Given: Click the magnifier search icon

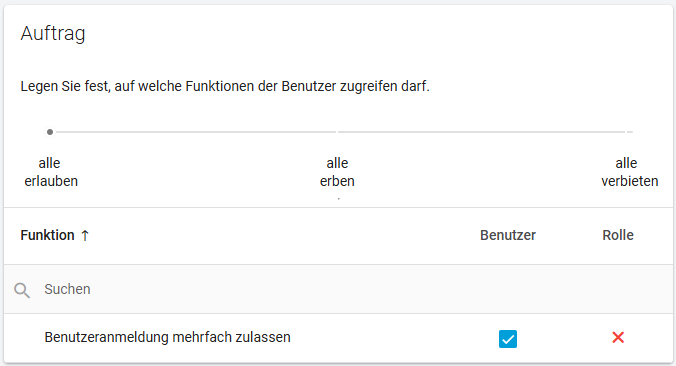Looking at the screenshot, I should coord(22,290).
